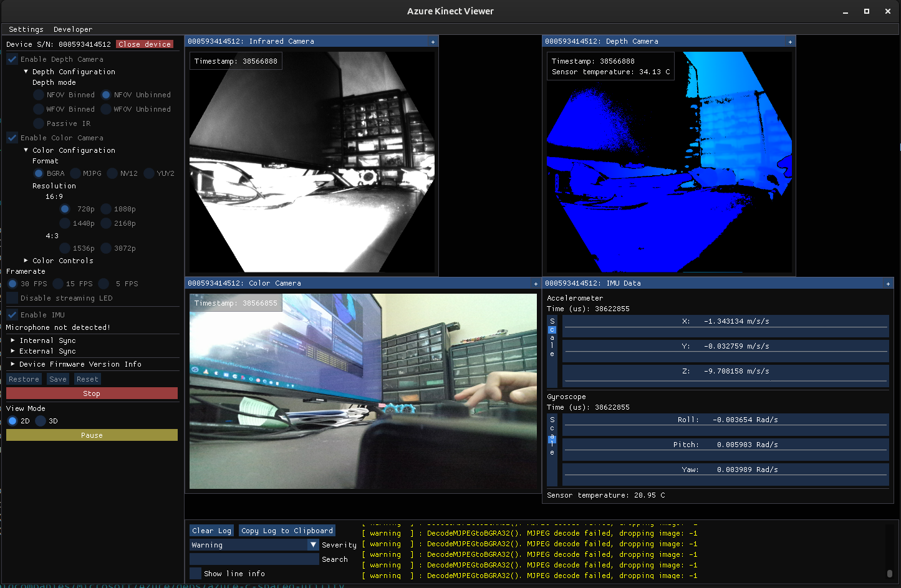
Task: Toggle Enable Depth Camera checkbox
Action: [12, 59]
